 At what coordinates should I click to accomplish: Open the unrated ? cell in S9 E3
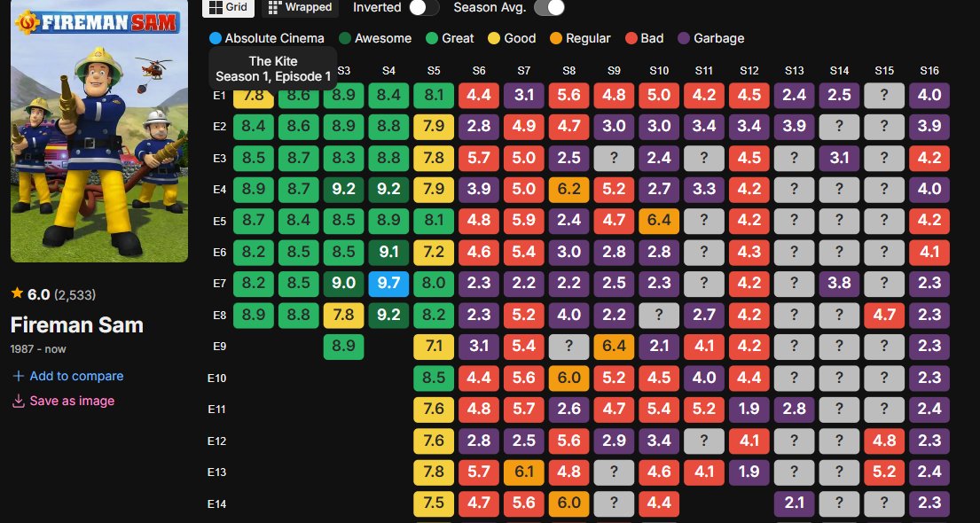click(614, 159)
